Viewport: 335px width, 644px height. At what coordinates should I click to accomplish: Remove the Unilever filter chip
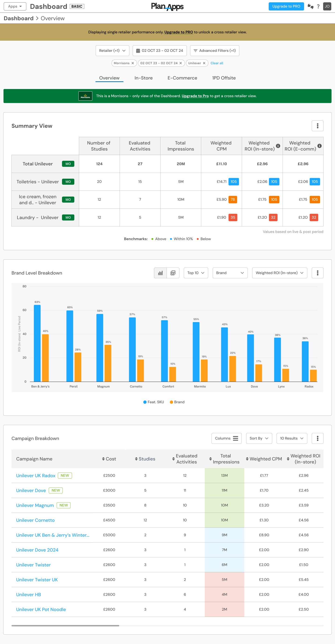[x=204, y=63]
